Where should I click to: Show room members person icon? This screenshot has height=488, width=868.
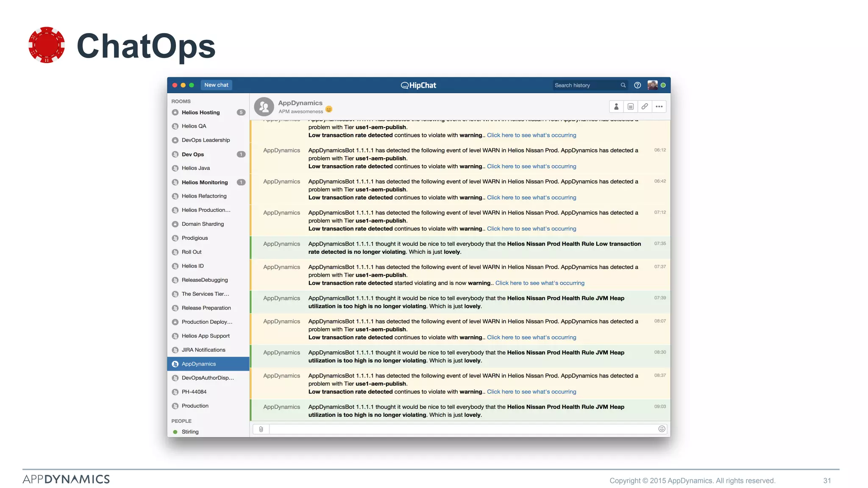click(x=616, y=107)
